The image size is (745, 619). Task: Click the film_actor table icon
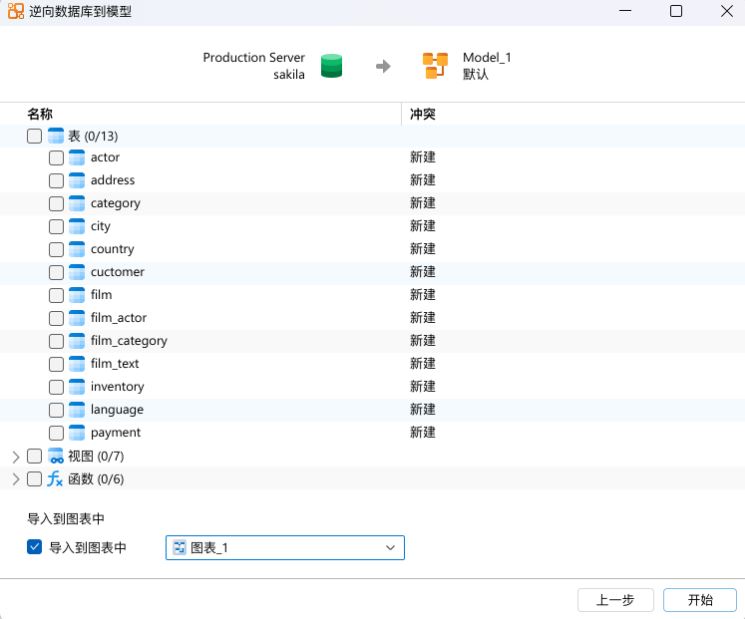click(76, 318)
